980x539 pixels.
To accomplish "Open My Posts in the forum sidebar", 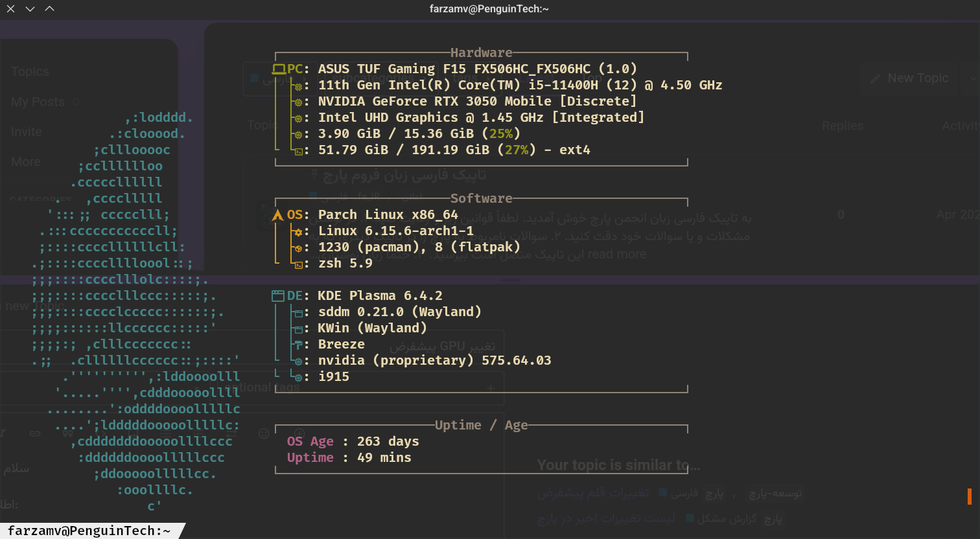I will (38, 102).
